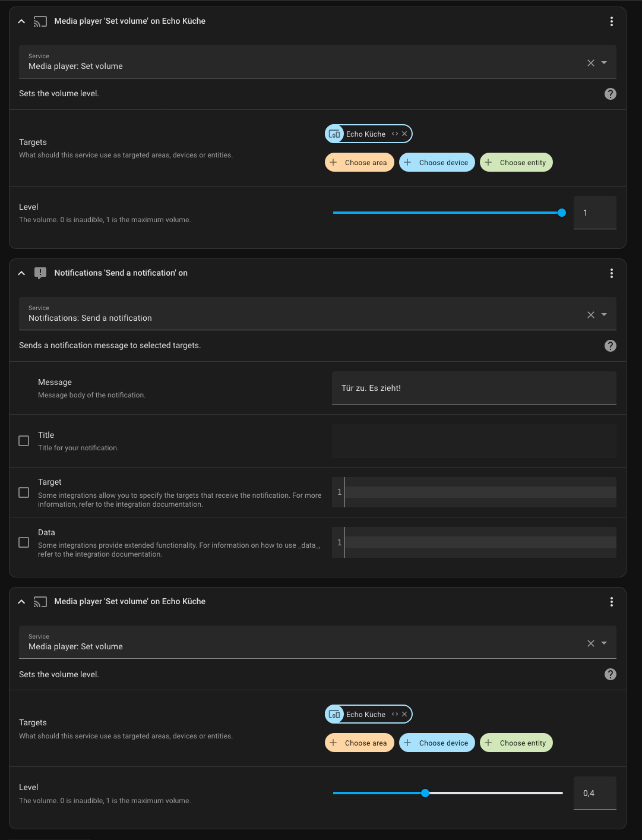Clear the 'Notifications: Send a notification' service field
The image size is (642, 840).
click(x=590, y=315)
